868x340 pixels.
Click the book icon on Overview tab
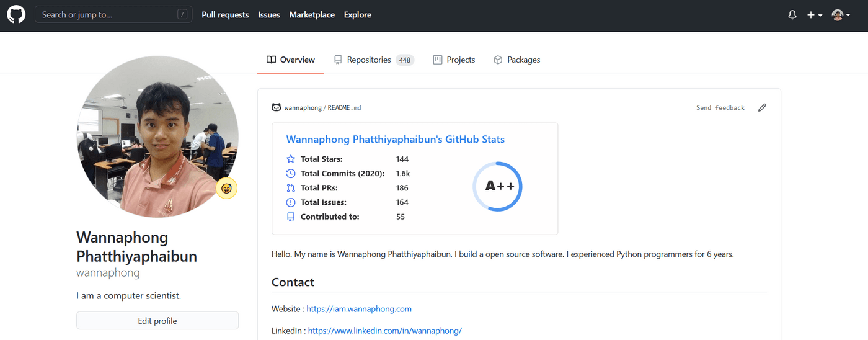coord(271,60)
